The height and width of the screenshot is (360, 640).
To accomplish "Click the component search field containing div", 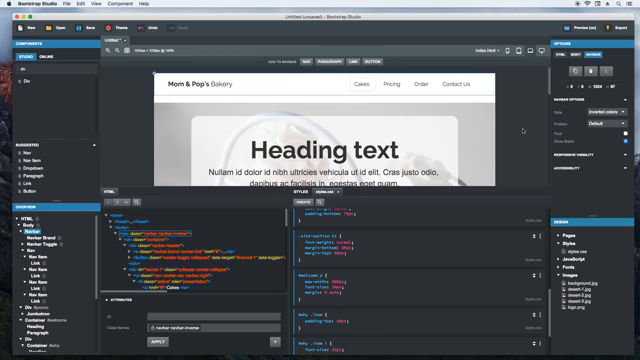I will tap(57, 69).
